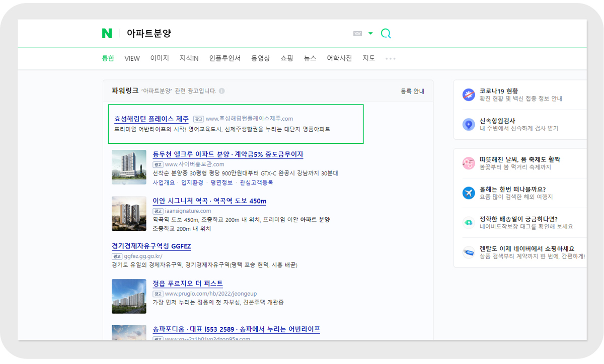Click the 코로나19 현황 virus icon
This screenshot has width=604, height=364.
tap(469, 95)
